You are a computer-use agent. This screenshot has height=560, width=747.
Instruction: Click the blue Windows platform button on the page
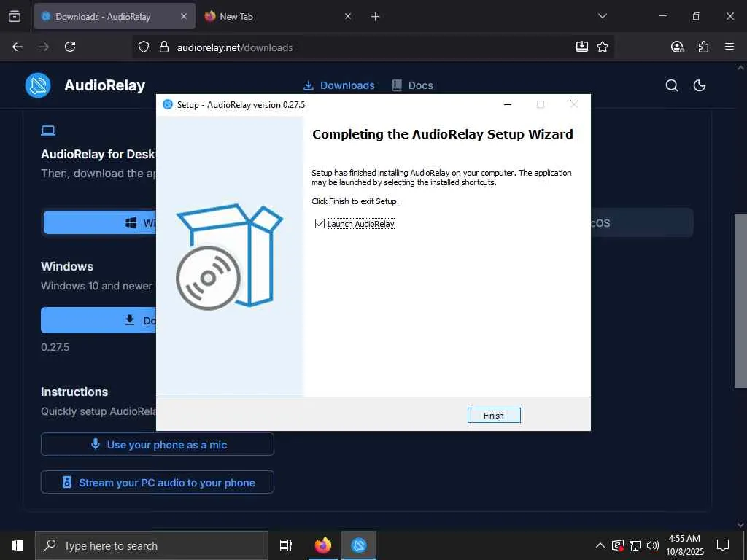tap(100, 222)
